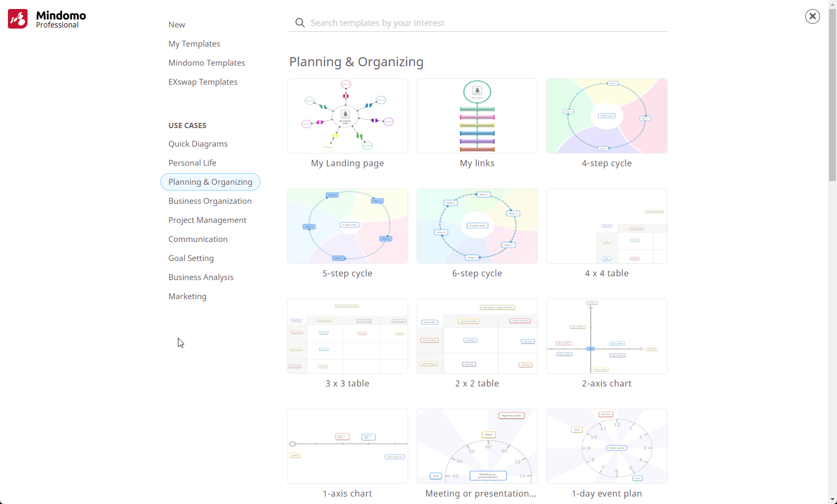
Task: Click the search magnifier icon
Action: point(300,23)
